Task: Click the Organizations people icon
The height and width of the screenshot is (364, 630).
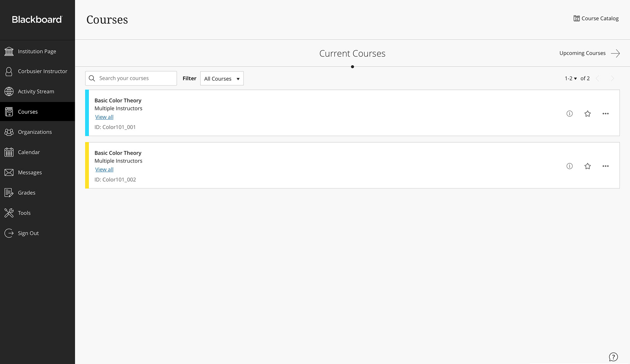Action: pos(9,132)
